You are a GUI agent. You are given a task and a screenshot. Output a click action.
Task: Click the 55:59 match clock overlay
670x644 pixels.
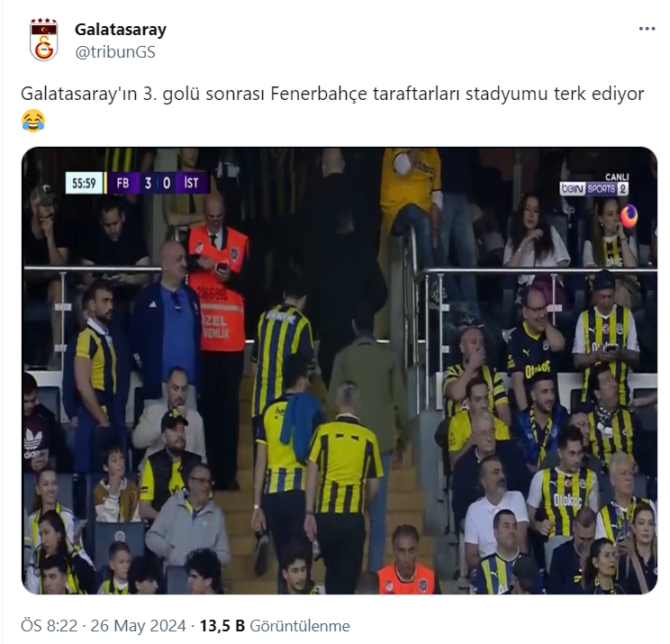pyautogui.click(x=84, y=184)
